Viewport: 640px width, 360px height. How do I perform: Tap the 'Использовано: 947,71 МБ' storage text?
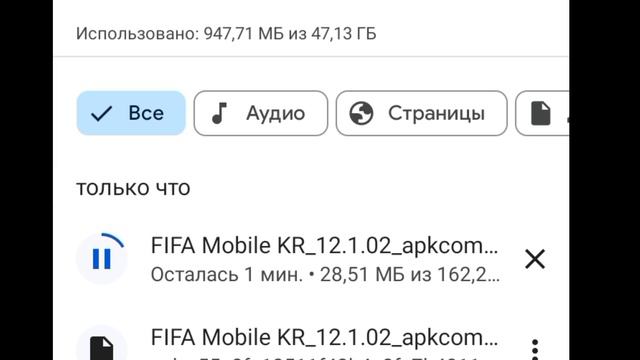point(180,33)
